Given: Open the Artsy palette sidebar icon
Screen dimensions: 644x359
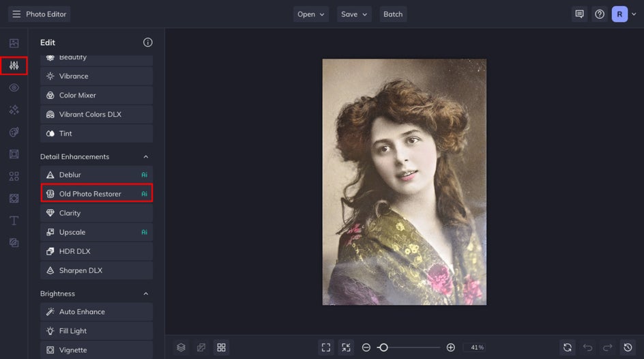Looking at the screenshot, I should coord(14,132).
